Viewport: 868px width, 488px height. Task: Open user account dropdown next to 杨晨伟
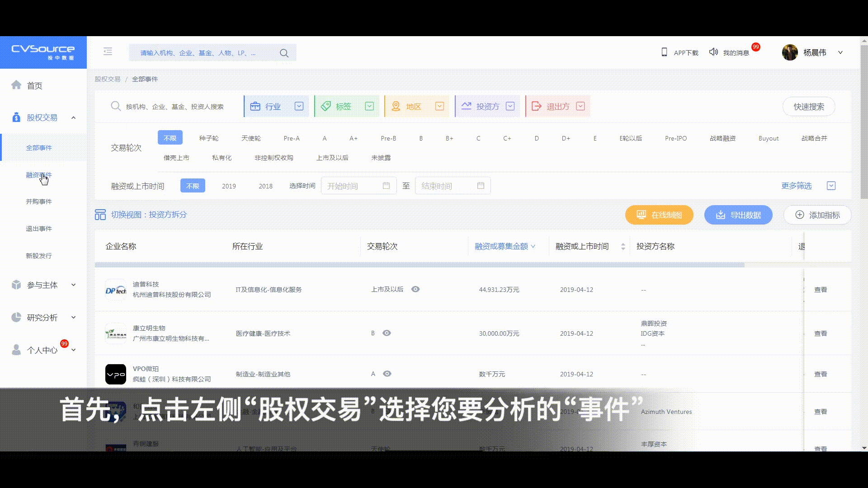pos(840,52)
